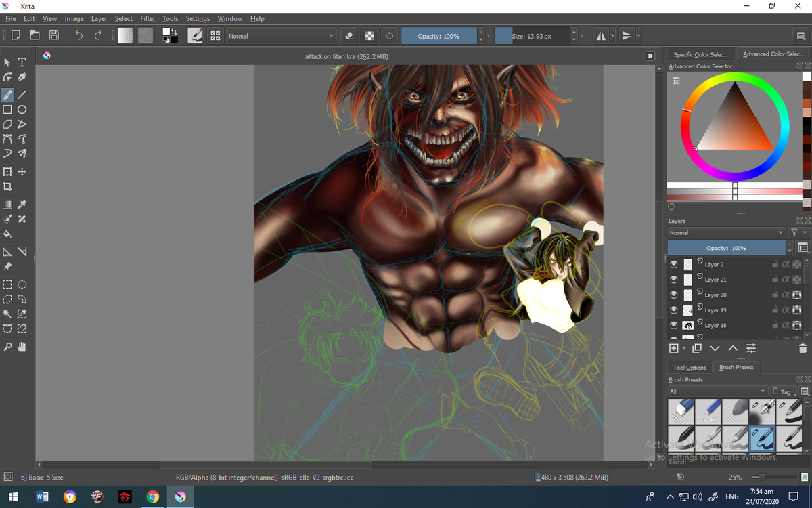Toggle Layer 18 visibility eye

point(674,325)
